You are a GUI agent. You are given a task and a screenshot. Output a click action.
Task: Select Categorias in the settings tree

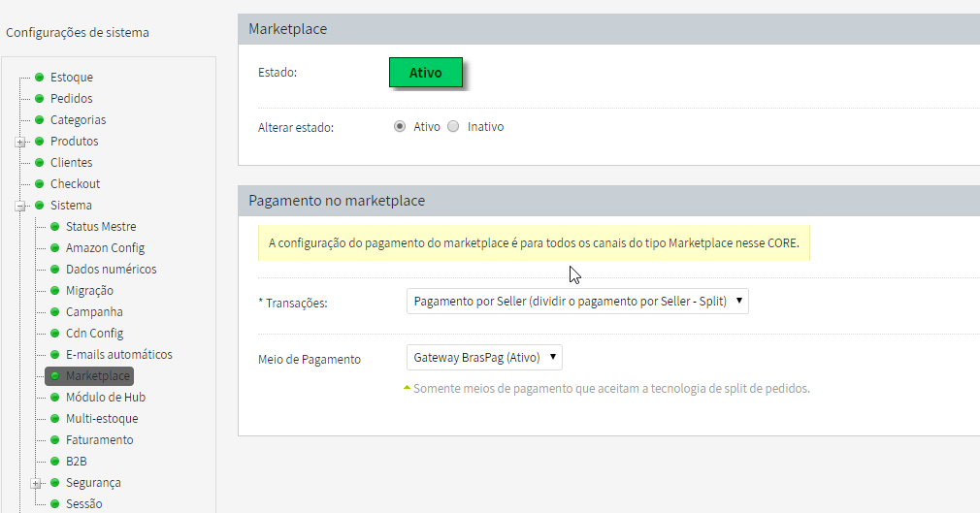(x=79, y=120)
